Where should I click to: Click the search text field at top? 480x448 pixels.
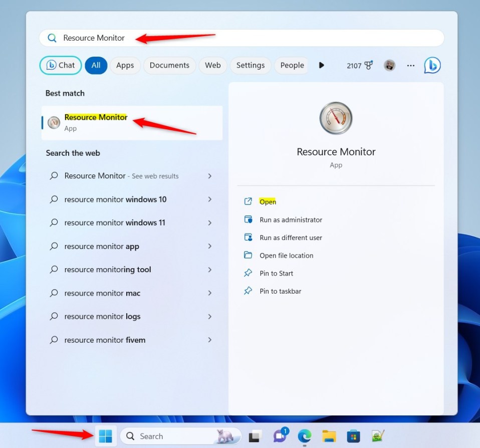(x=242, y=38)
